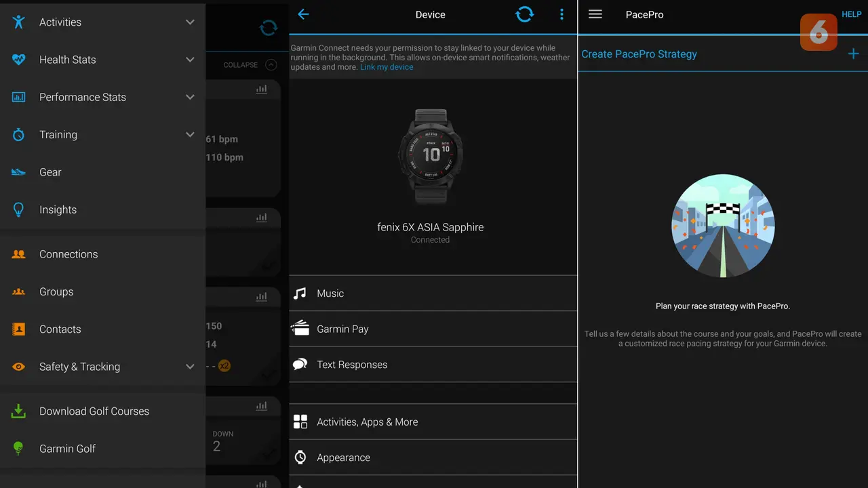
Task: Tap Plan your race strategy text
Action: pos(723,306)
